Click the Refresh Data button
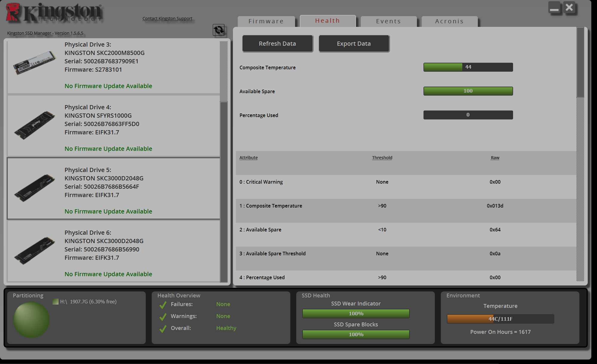 (x=277, y=44)
